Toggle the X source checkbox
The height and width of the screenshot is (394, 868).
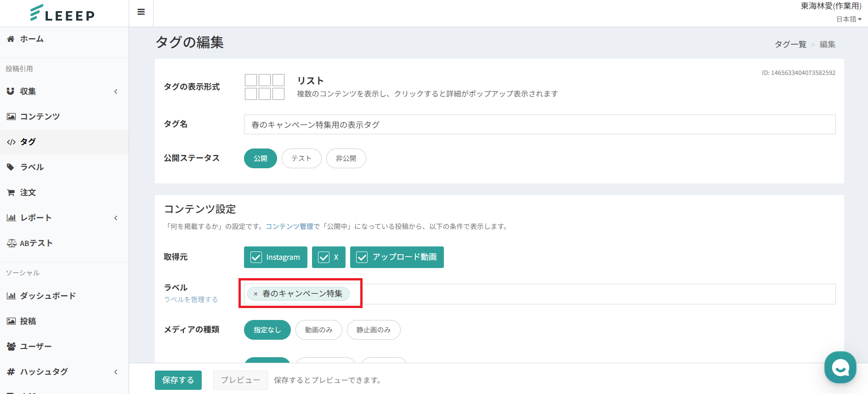(x=324, y=257)
